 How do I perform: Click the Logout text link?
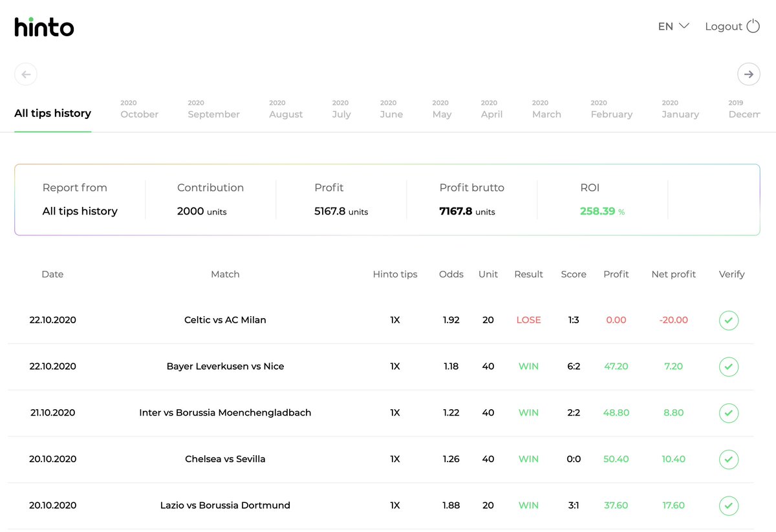[x=724, y=27]
